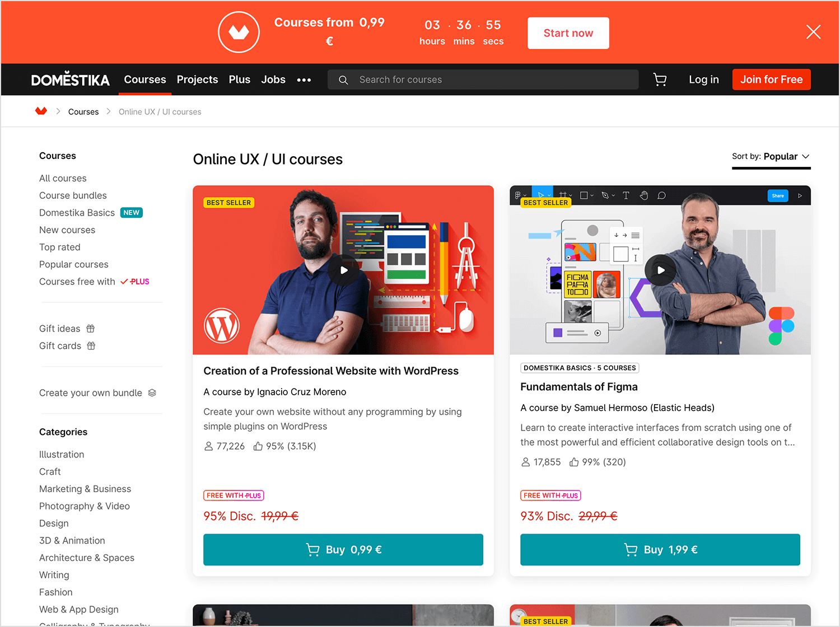Image resolution: width=840 pixels, height=627 pixels.
Task: Click the gift icon beside Gift ideas
Action: pos(91,329)
